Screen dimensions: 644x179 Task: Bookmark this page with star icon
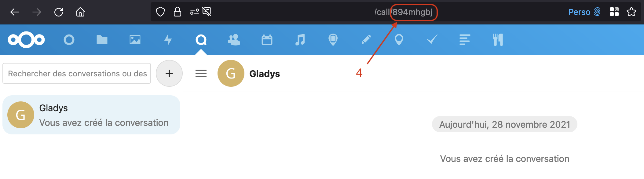tap(631, 12)
